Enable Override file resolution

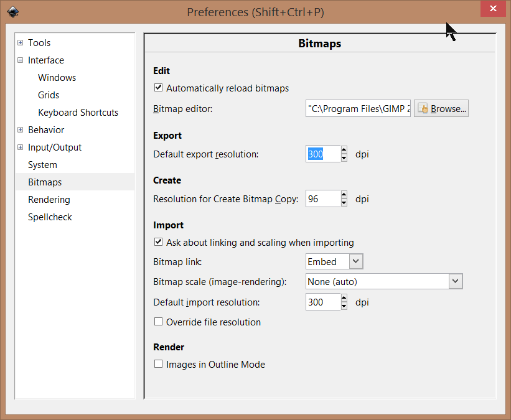pos(158,322)
